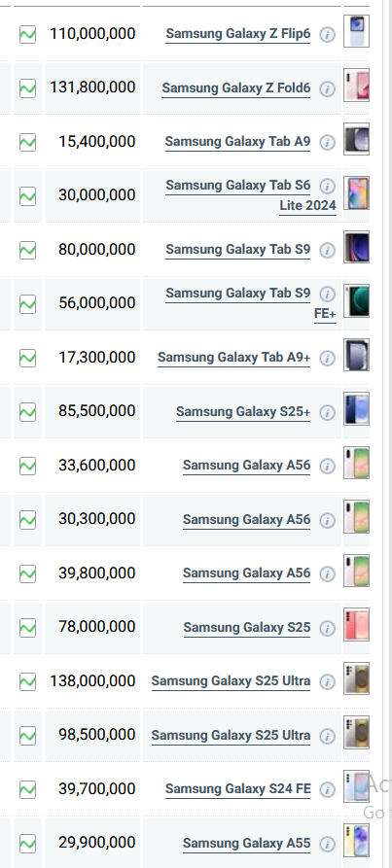Open Samsung Galaxy Tab S6 Lite 2024 link
This screenshot has width=392, height=868.
point(251,194)
